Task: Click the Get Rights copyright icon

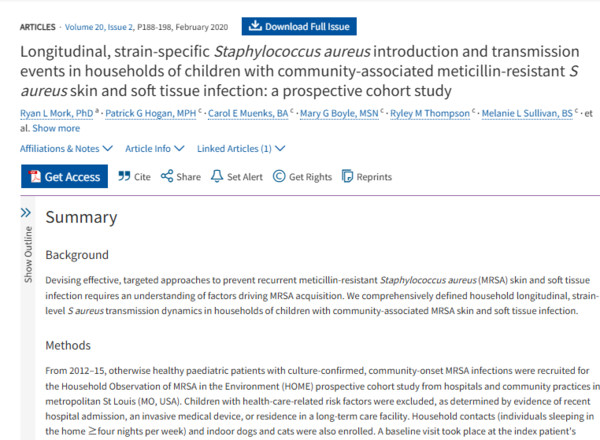Action: point(279,177)
